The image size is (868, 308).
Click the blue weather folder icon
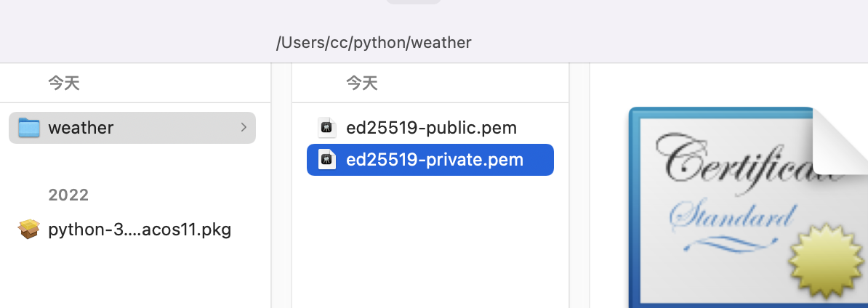tap(28, 128)
